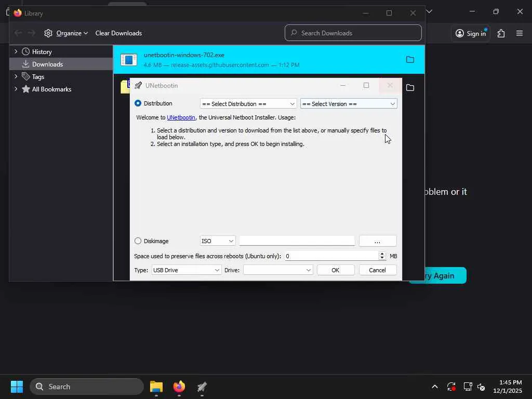Click the unetbootin-windows-702.exe file icon
Image resolution: width=532 pixels, height=399 pixels.
[x=129, y=60]
